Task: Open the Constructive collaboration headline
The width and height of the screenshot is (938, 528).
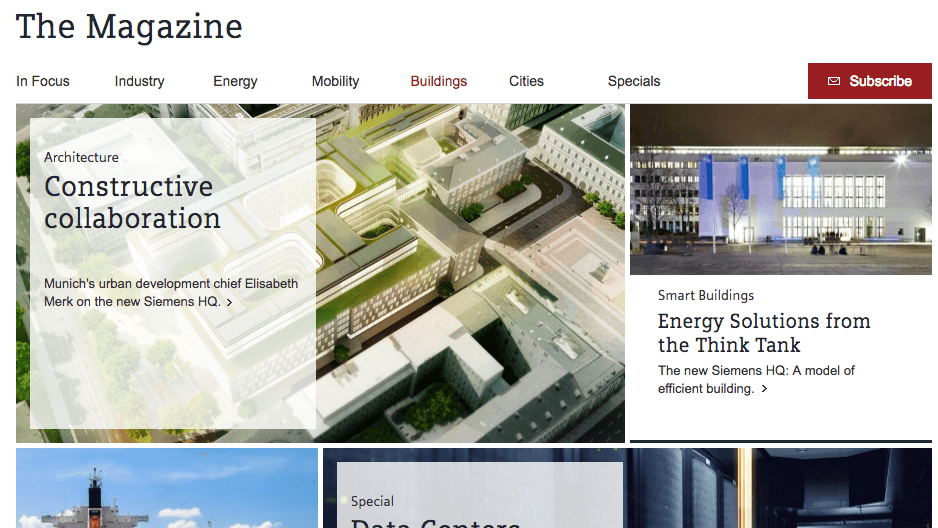Action: [132, 202]
